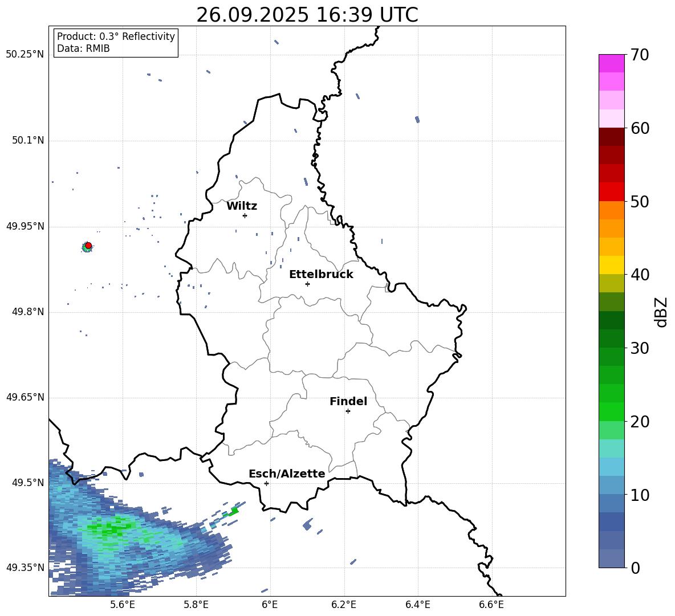This screenshot has width=675, height=616.
Task: Click the 5.6°E longitude label
Action: tap(123, 605)
